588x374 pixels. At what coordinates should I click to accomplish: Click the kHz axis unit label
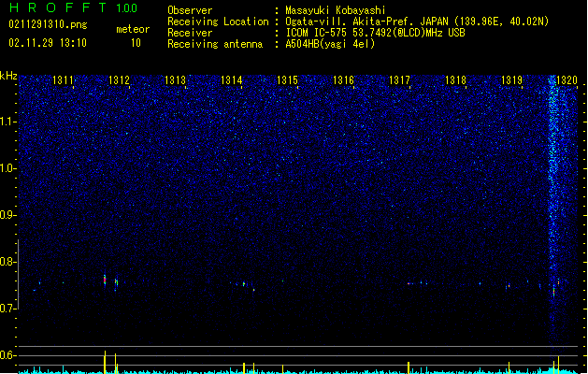point(8,76)
